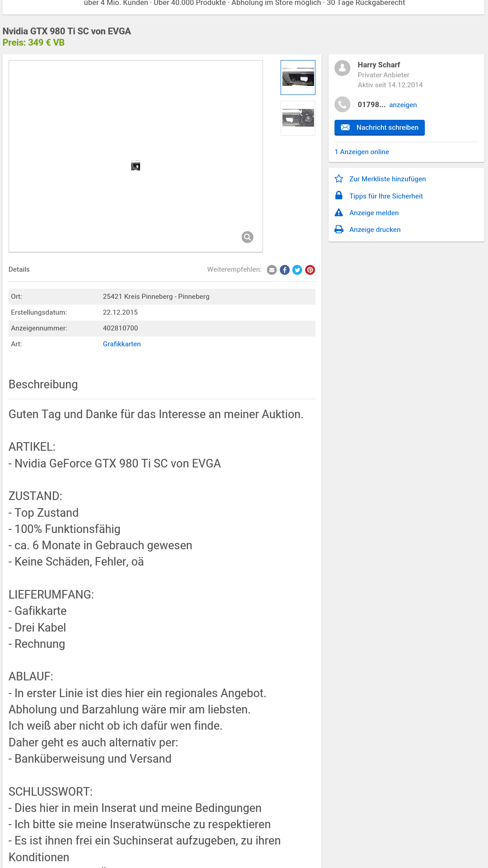The height and width of the screenshot is (868, 488).
Task: Open 1 Anzeigen online link
Action: [x=362, y=152]
